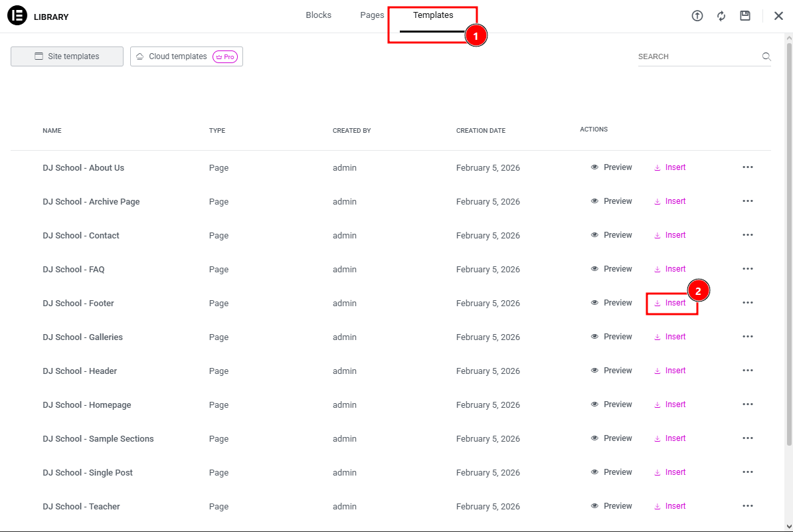Screen dimensions: 793x532
Task: Select the 'DJ School - Teacher' name
Action: click(x=82, y=507)
